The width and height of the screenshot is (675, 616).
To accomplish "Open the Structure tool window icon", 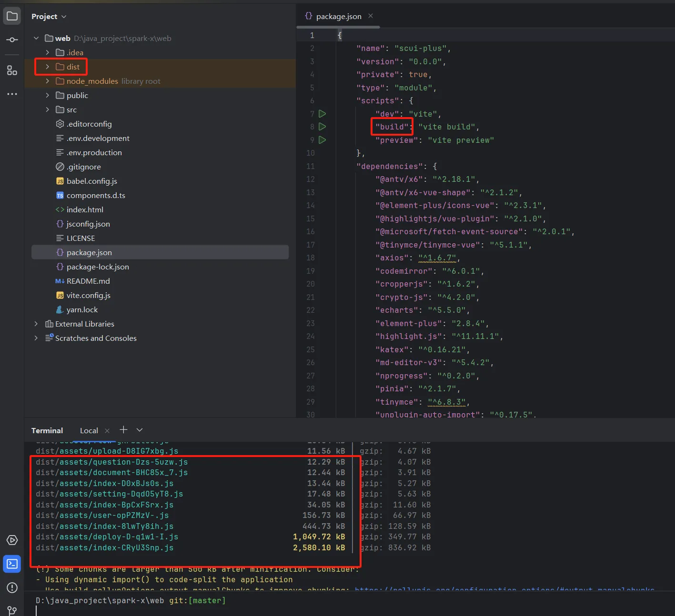I will click(x=12, y=70).
